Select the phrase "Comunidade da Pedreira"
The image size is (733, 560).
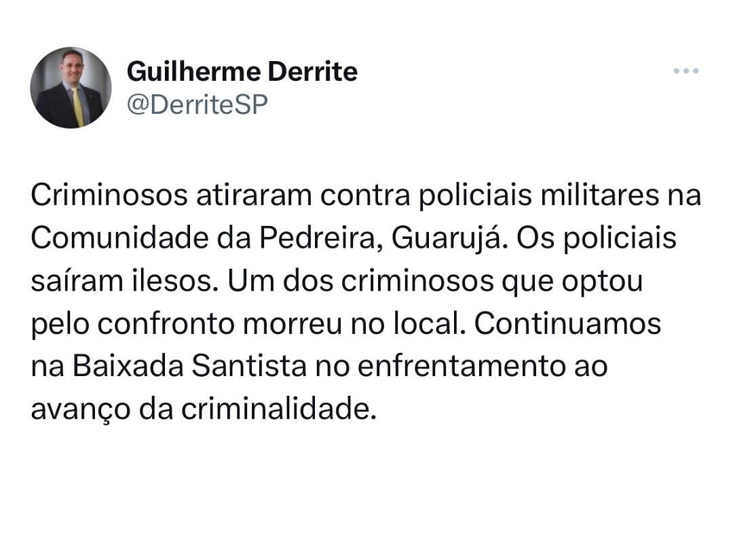click(202, 238)
